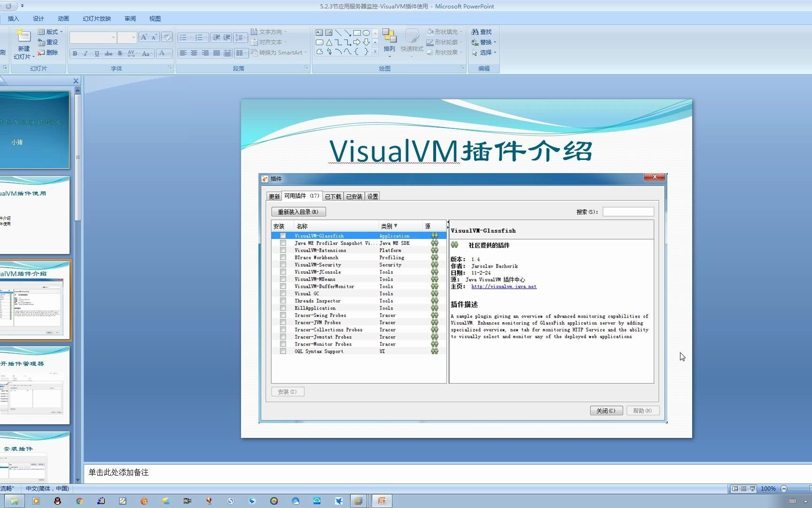Select the Find (查找) tool in the ribbon
The width and height of the screenshot is (812, 508).
[x=483, y=32]
